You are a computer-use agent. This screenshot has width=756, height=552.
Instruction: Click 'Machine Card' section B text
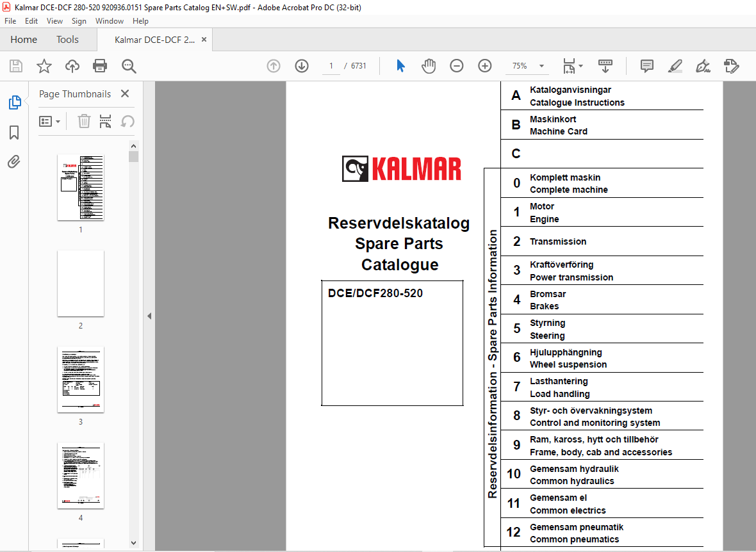point(558,132)
